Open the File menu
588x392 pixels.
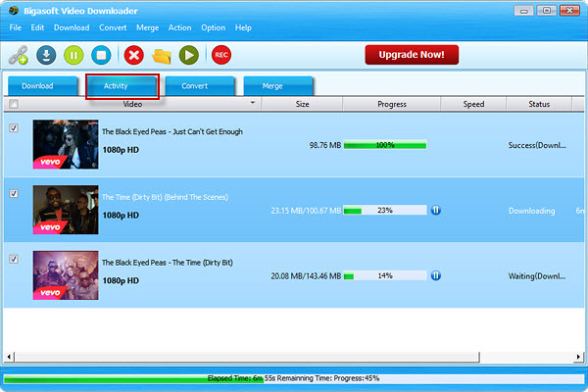(x=16, y=27)
